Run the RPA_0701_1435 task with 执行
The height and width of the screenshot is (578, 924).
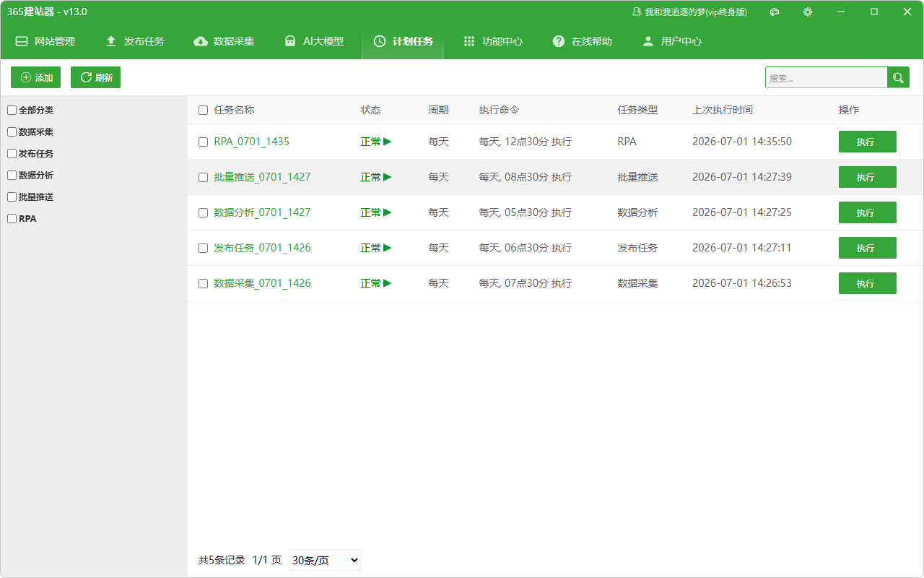867,142
